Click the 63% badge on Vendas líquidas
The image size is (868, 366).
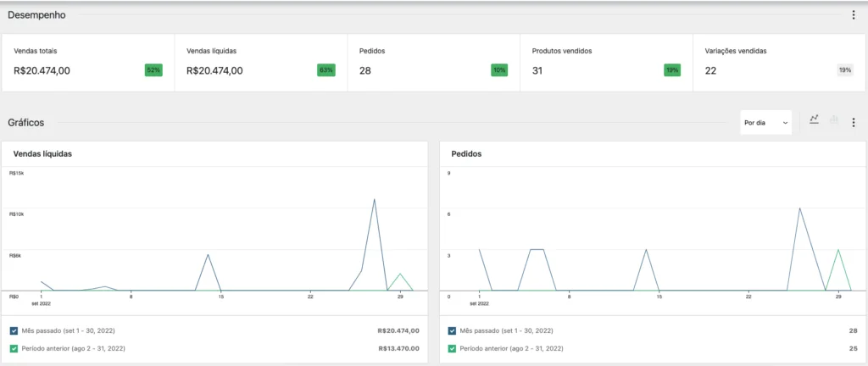pos(325,70)
